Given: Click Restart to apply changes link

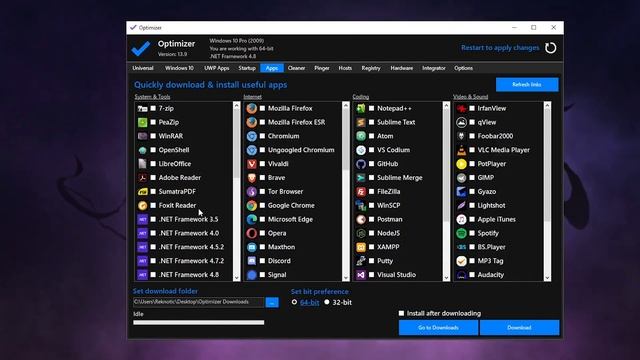Looking at the screenshot, I should point(500,48).
